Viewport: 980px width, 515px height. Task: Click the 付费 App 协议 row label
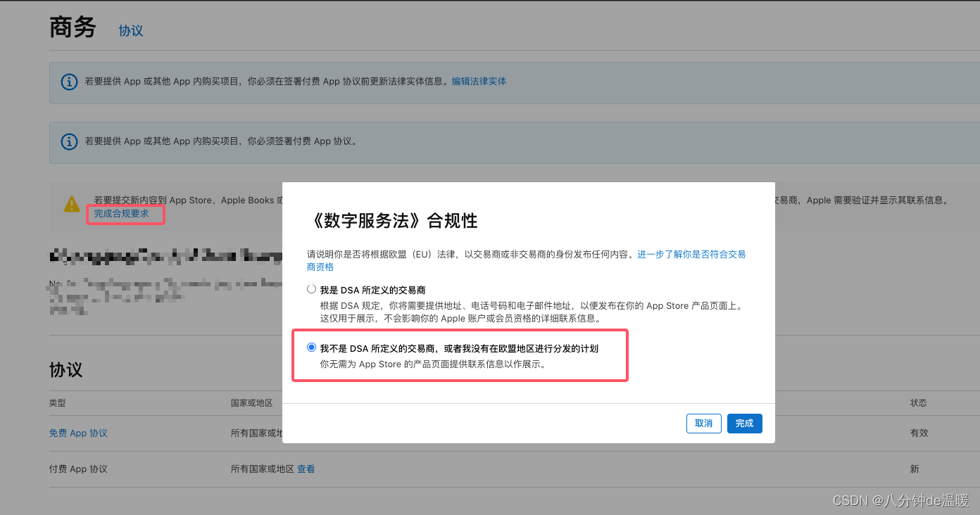click(78, 469)
